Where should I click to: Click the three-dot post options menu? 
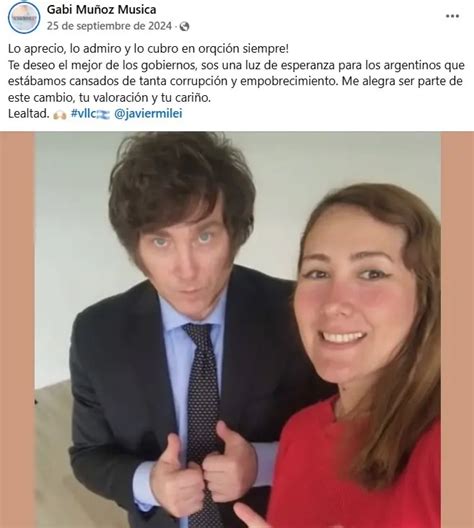[452, 16]
